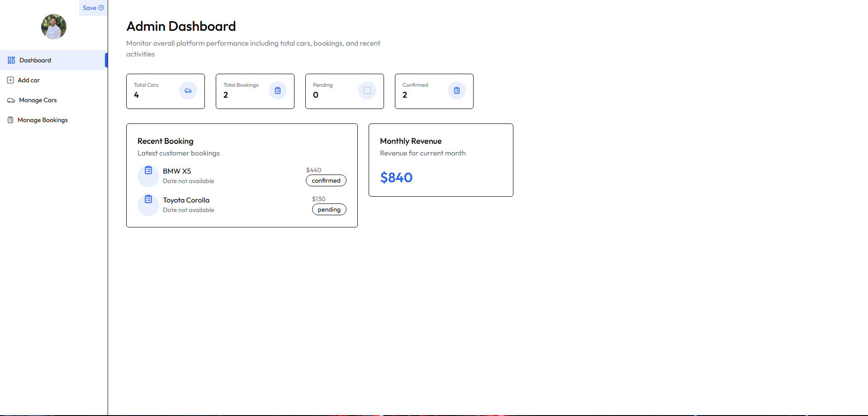Click the Save button
Image resolution: width=868 pixels, height=416 pixels.
pos(93,8)
